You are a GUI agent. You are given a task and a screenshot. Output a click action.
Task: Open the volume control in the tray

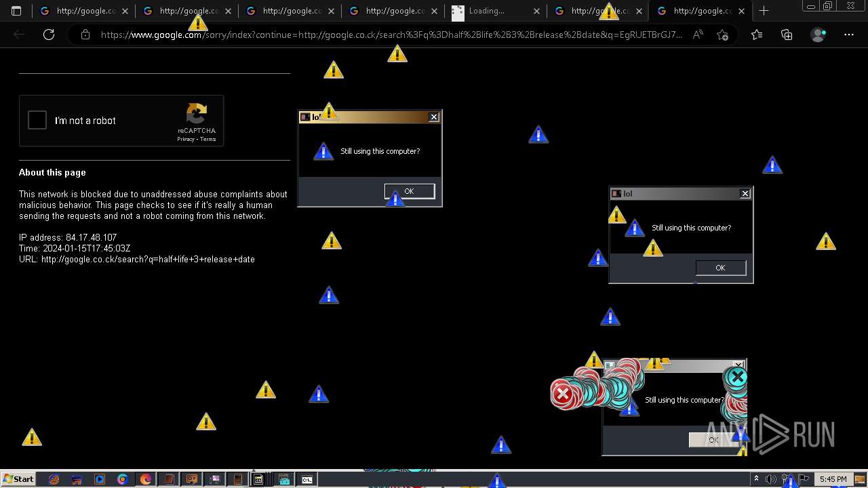coord(771,479)
